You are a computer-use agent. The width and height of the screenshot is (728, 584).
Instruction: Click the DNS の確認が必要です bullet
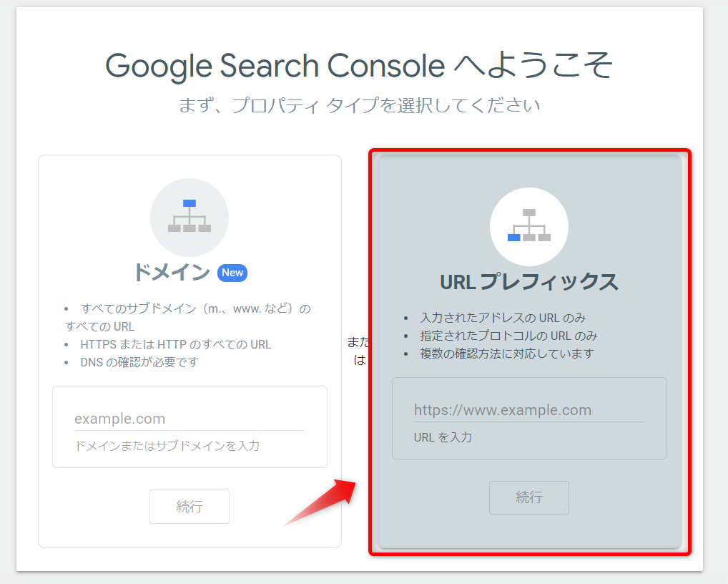[x=139, y=362]
